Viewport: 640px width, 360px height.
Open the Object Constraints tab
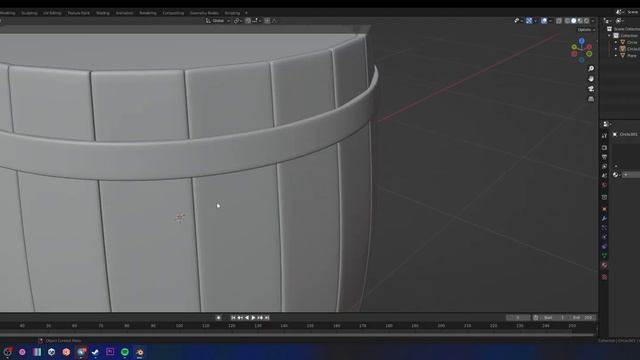click(x=604, y=246)
